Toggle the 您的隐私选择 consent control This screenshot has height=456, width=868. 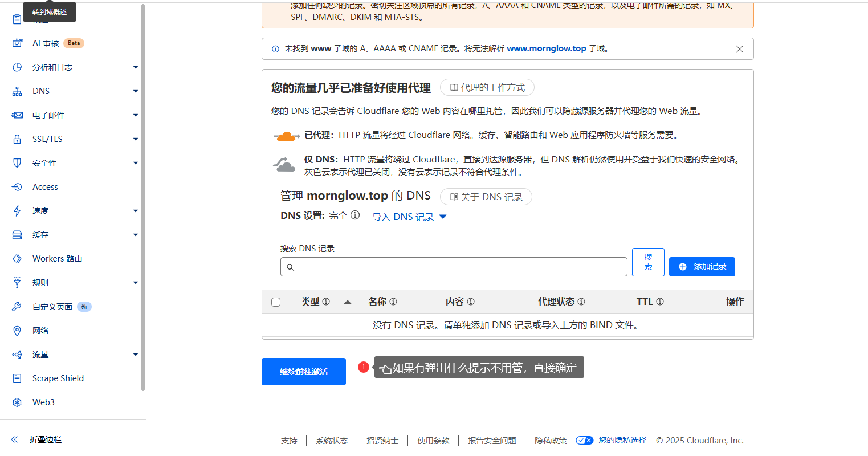click(x=584, y=440)
